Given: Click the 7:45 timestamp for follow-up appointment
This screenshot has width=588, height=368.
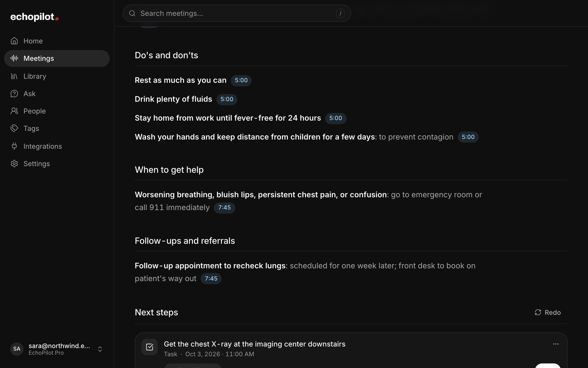Looking at the screenshot, I should [x=211, y=279].
